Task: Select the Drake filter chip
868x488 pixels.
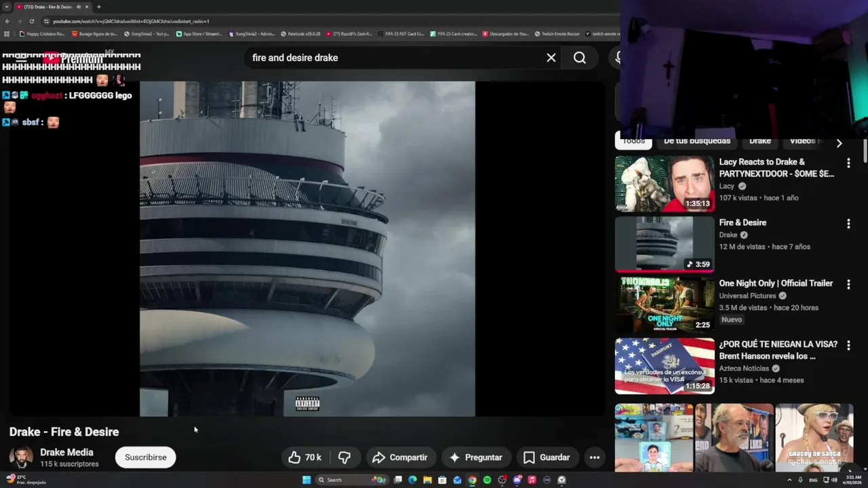Action: [x=760, y=141]
